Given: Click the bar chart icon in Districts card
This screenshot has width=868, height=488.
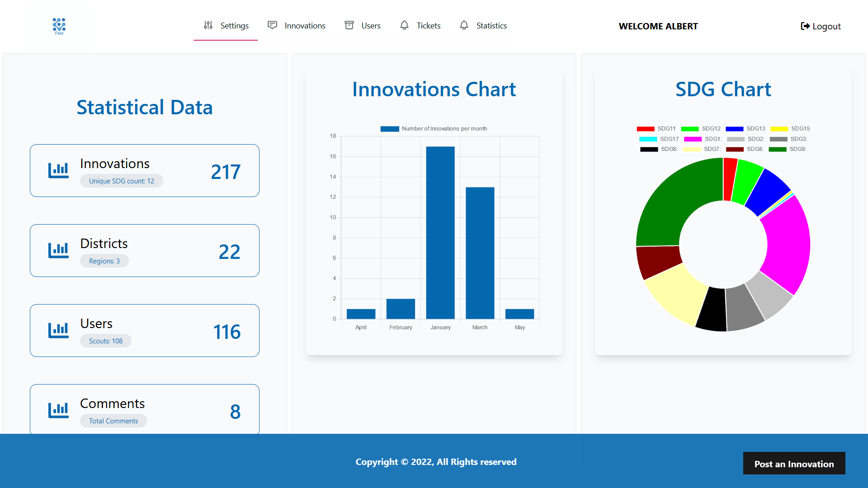Looking at the screenshot, I should point(58,250).
